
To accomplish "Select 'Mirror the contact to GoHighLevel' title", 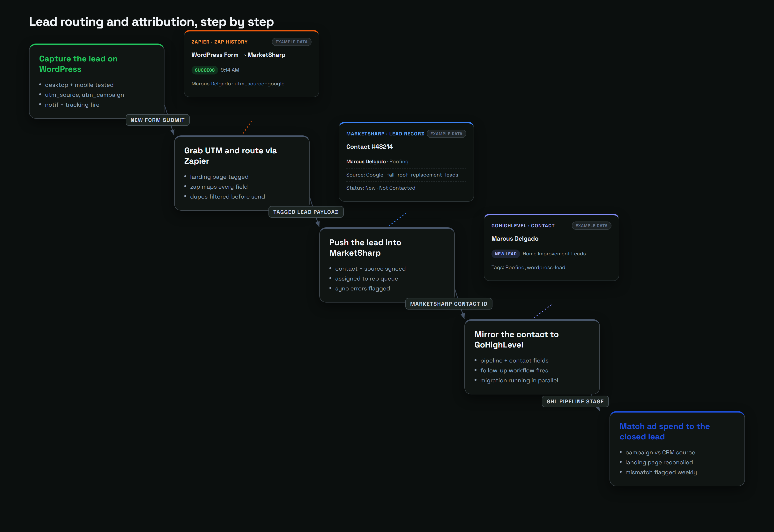I will tap(516, 340).
